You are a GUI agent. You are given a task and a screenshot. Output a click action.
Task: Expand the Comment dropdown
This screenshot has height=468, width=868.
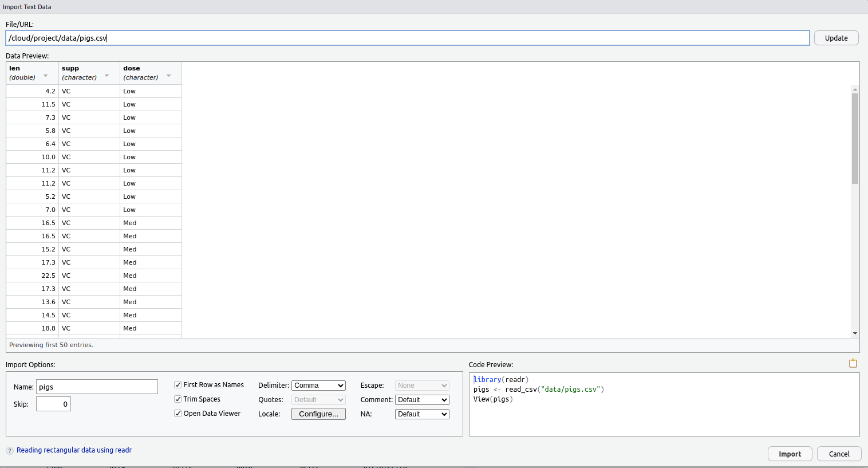pos(422,400)
